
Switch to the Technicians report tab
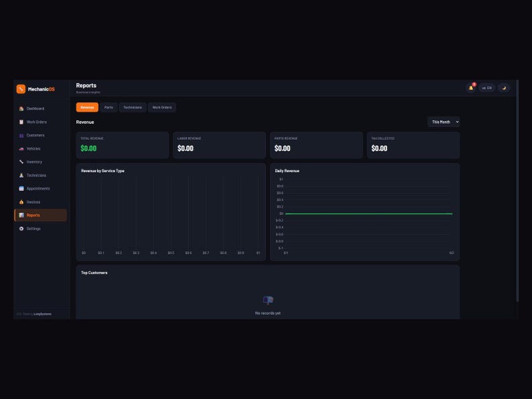pyautogui.click(x=133, y=107)
